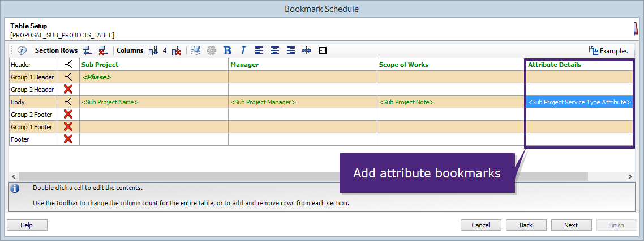Screen dimensions: 644x241
Task: Select the Sub Project Manager body cell
Action: pyautogui.click(x=303, y=102)
